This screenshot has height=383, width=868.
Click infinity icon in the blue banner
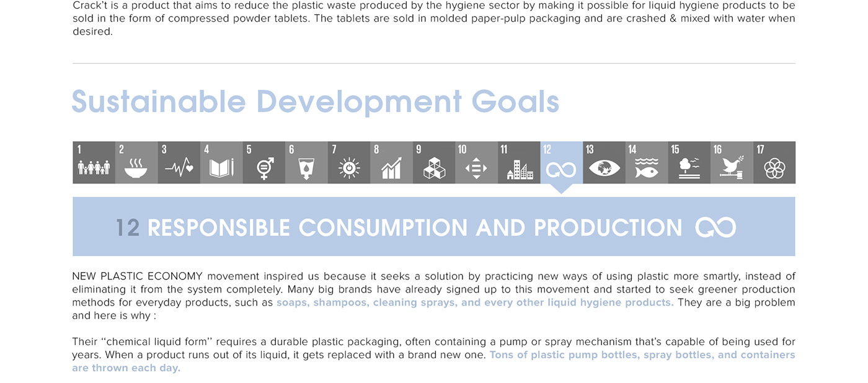(x=715, y=227)
